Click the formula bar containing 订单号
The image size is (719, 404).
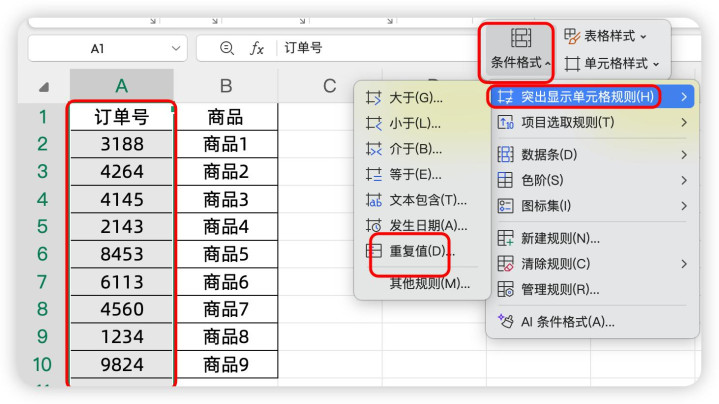376,48
